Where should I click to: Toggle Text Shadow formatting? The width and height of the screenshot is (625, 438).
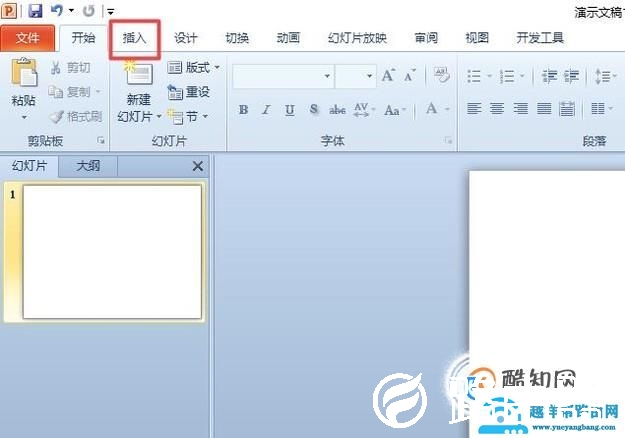click(x=314, y=110)
